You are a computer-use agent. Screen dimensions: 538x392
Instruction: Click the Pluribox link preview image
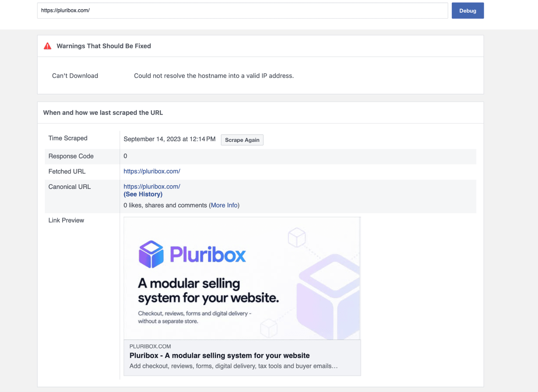(242, 278)
